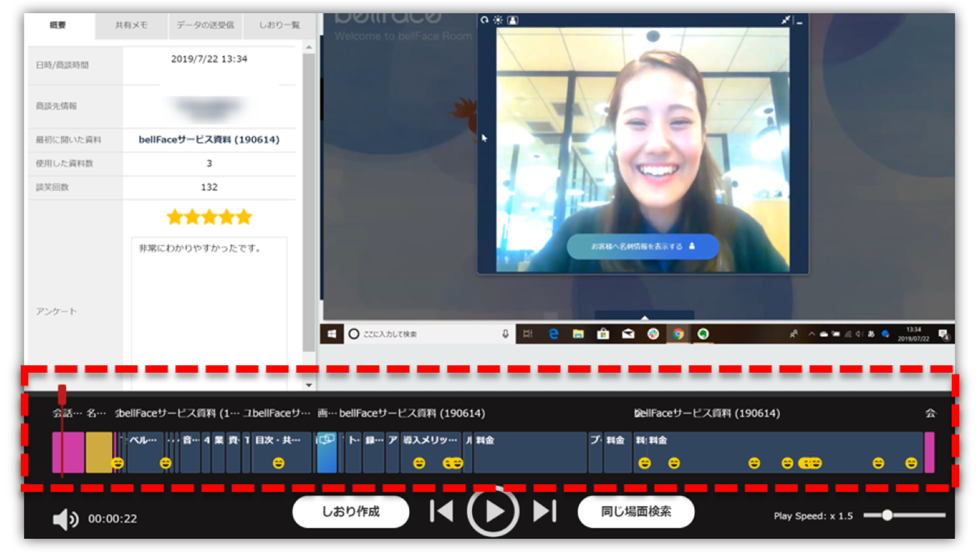The height and width of the screenshot is (552, 980).
Task: Click the IME あ indicator in system tray
Action: click(x=871, y=334)
